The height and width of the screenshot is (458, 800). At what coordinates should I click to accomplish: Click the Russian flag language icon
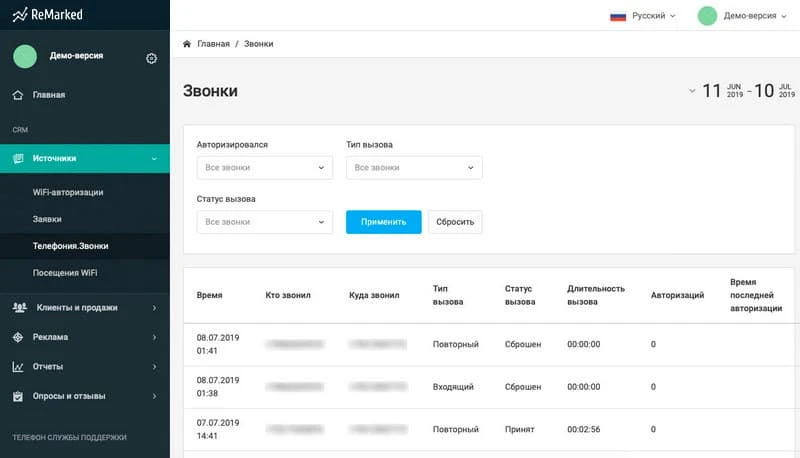[x=618, y=15]
